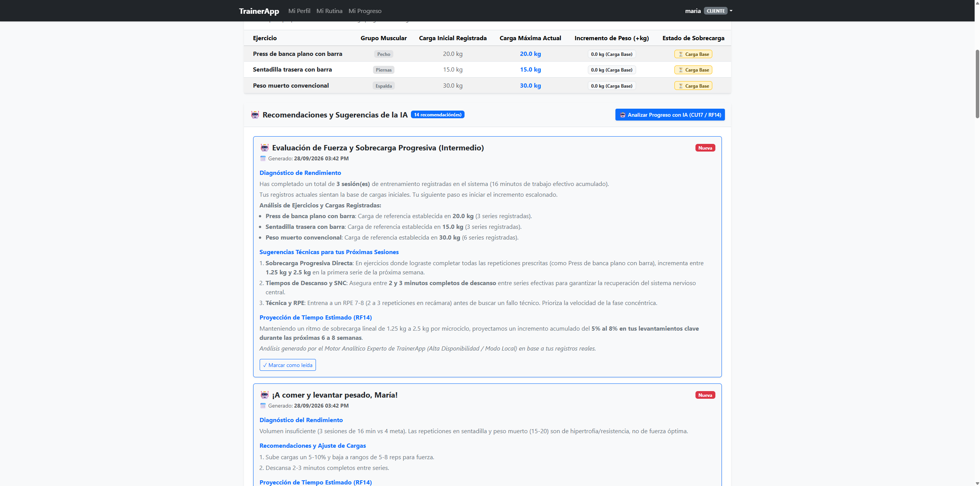980x486 pixels.
Task: Click Nueva badge on ¡A comer y levantar card
Action: coord(705,395)
